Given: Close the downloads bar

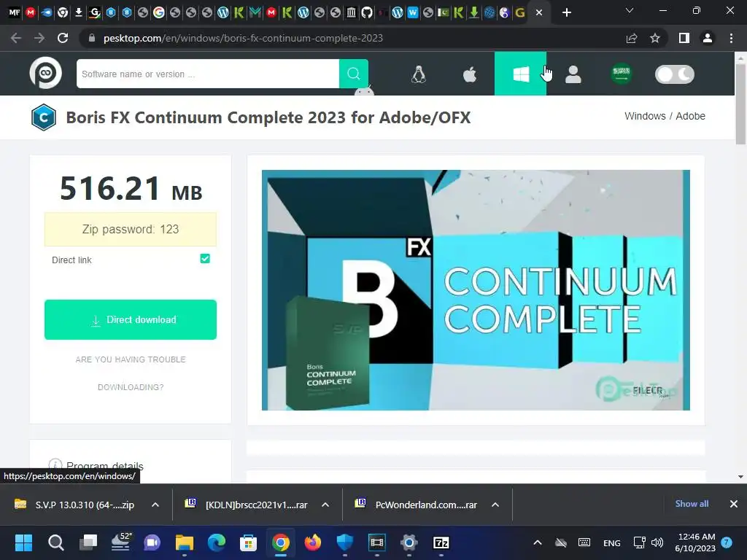Looking at the screenshot, I should pos(734,504).
